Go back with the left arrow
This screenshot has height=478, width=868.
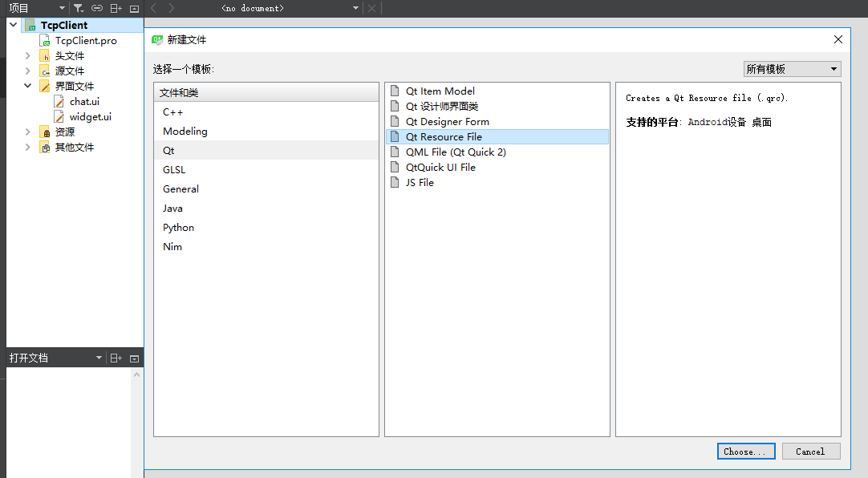154,8
